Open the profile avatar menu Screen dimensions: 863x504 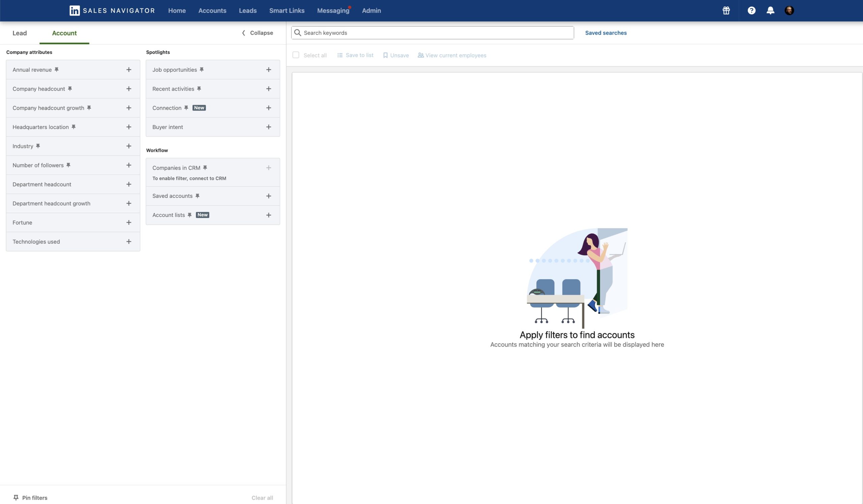click(x=789, y=10)
